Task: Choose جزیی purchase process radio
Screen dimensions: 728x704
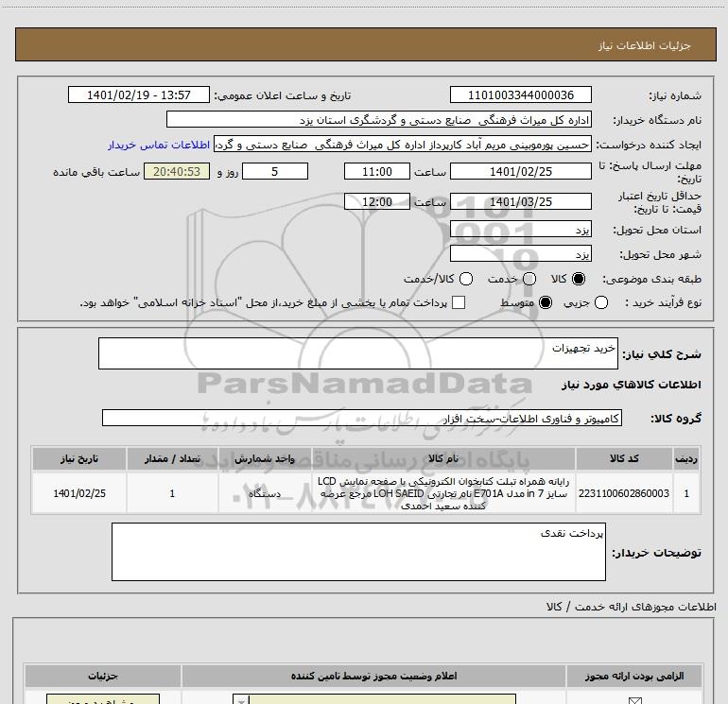Action: coord(600,302)
